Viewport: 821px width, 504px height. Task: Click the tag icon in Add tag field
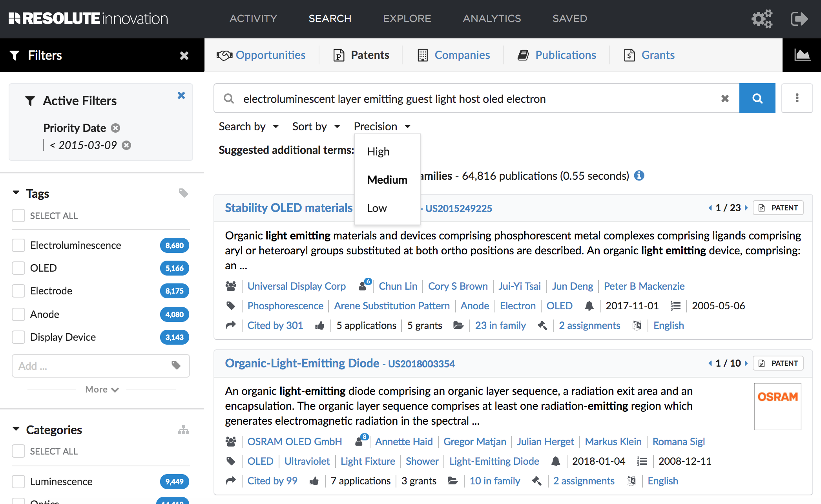click(176, 365)
